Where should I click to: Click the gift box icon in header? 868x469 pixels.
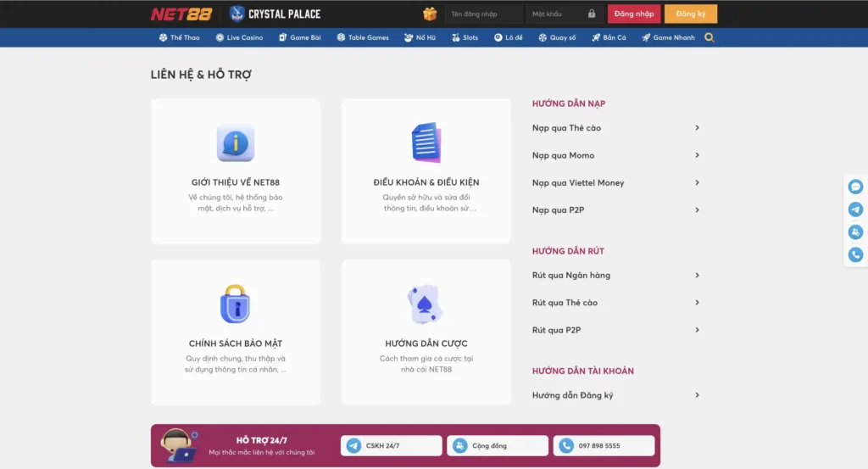click(430, 14)
